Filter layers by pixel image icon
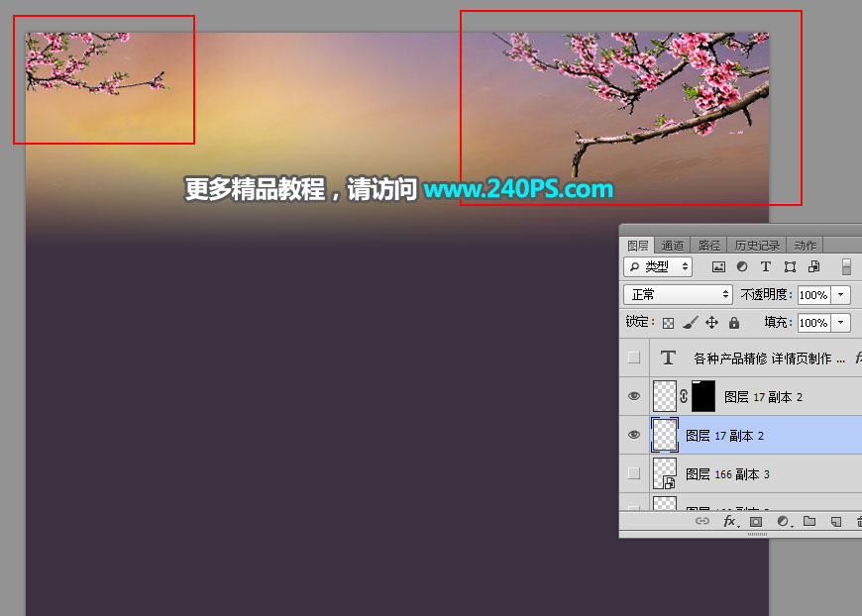The width and height of the screenshot is (862, 616). [718, 267]
